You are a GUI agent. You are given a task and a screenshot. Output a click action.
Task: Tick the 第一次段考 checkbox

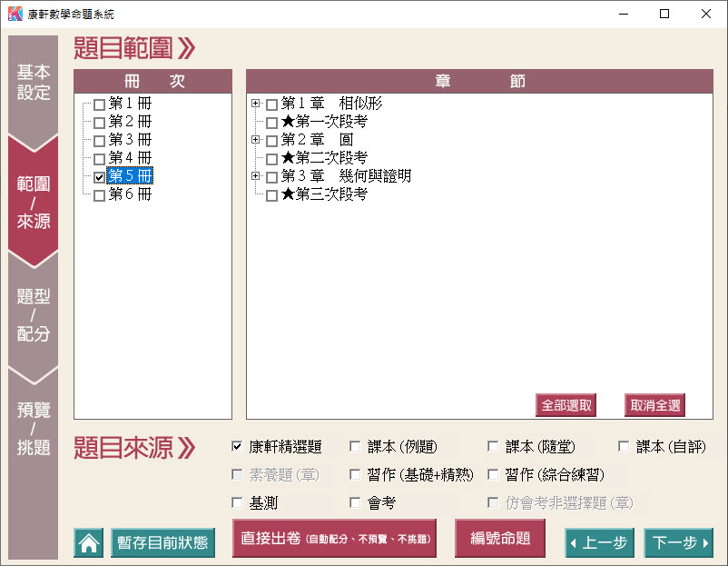click(271, 123)
